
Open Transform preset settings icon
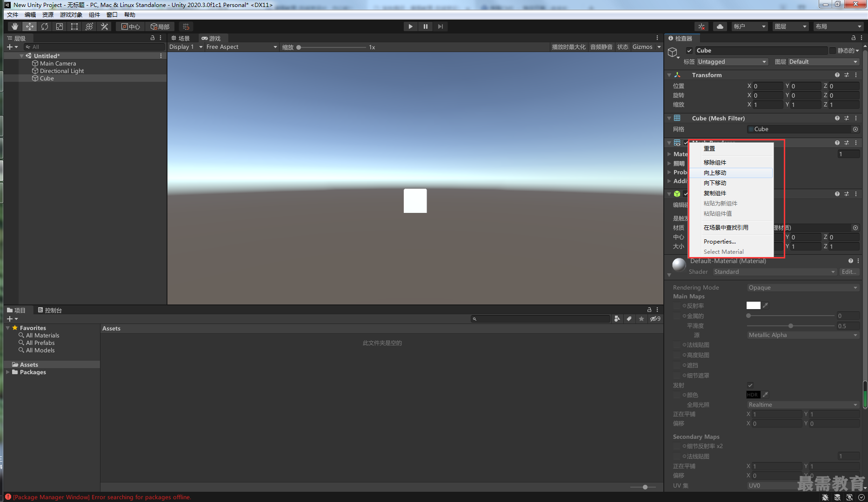[847, 75]
